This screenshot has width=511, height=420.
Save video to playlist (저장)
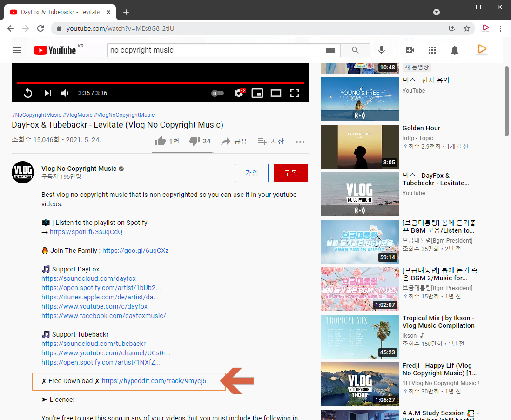(270, 141)
